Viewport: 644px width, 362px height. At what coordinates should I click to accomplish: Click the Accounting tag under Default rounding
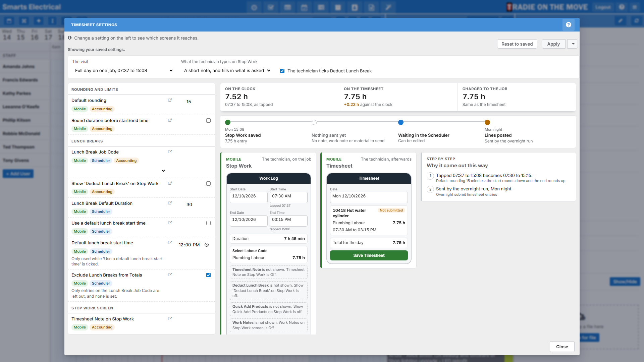pos(102,109)
